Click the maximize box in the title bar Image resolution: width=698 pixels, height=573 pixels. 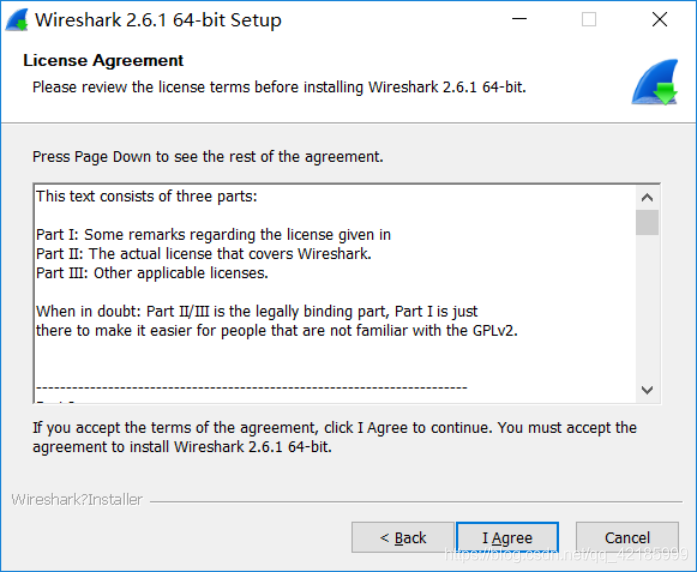pos(589,20)
